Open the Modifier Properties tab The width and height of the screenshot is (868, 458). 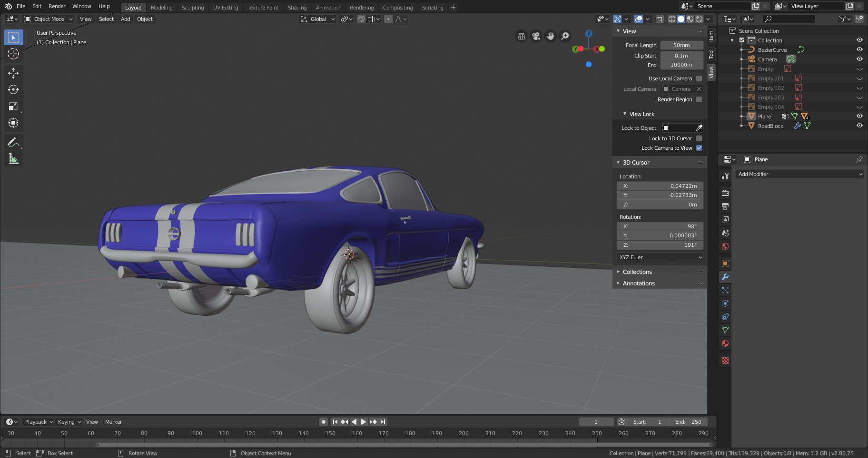[x=725, y=277]
